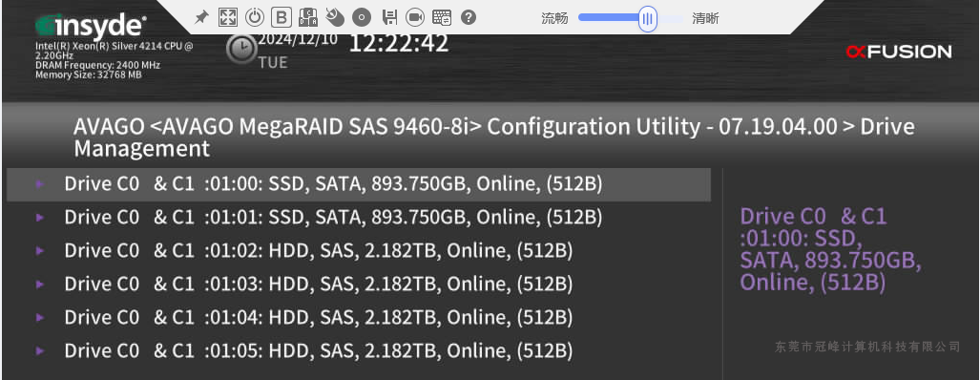The height and width of the screenshot is (380, 980).
Task: Open Drive :01:05 HDD SAS entry
Action: click(358, 350)
